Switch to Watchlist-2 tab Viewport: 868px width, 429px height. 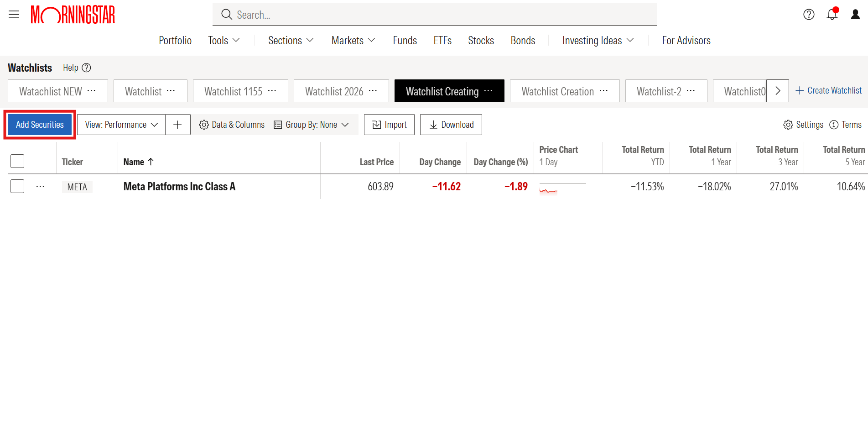(x=659, y=91)
